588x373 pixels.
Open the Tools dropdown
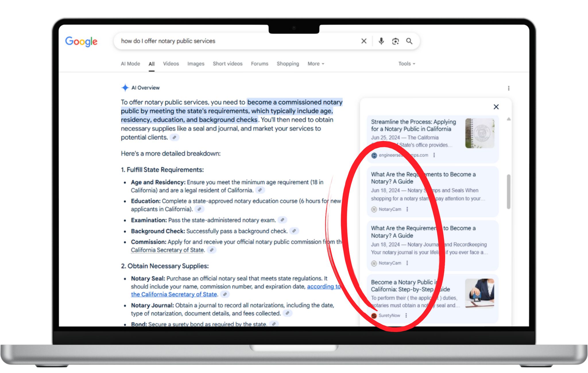click(x=407, y=64)
